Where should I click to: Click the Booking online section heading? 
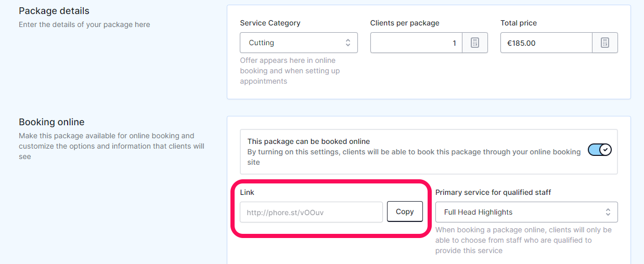point(51,122)
